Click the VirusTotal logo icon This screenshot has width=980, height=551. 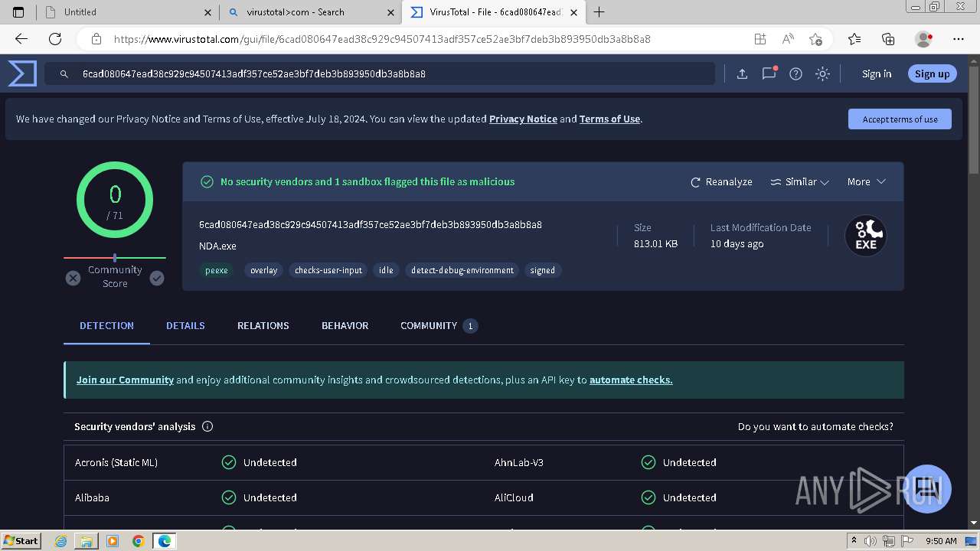22,73
